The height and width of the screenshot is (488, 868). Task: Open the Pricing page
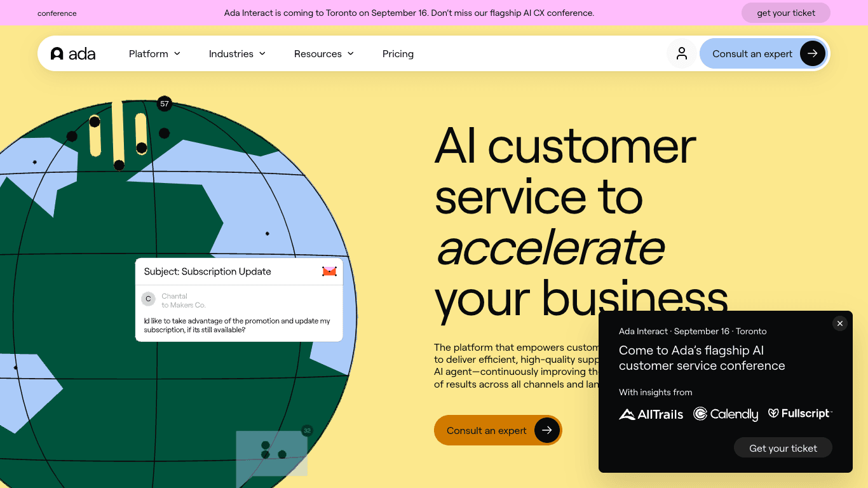click(x=398, y=54)
